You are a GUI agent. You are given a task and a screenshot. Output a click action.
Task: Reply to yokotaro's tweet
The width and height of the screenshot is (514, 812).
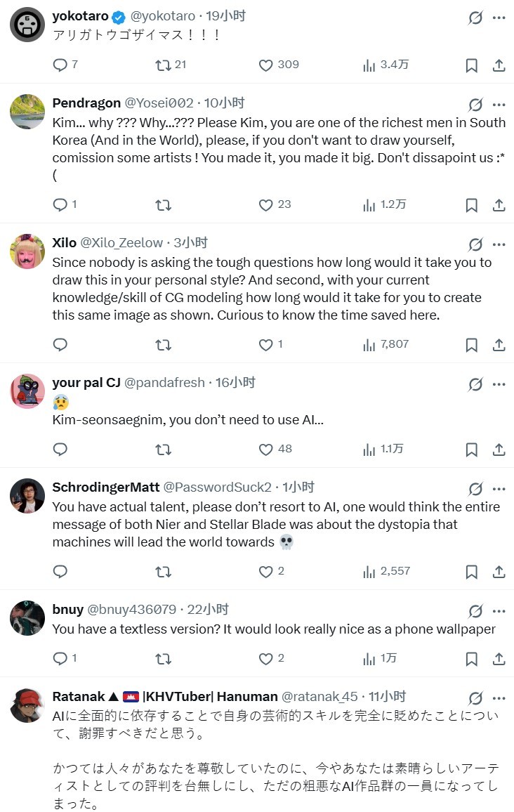(x=60, y=65)
